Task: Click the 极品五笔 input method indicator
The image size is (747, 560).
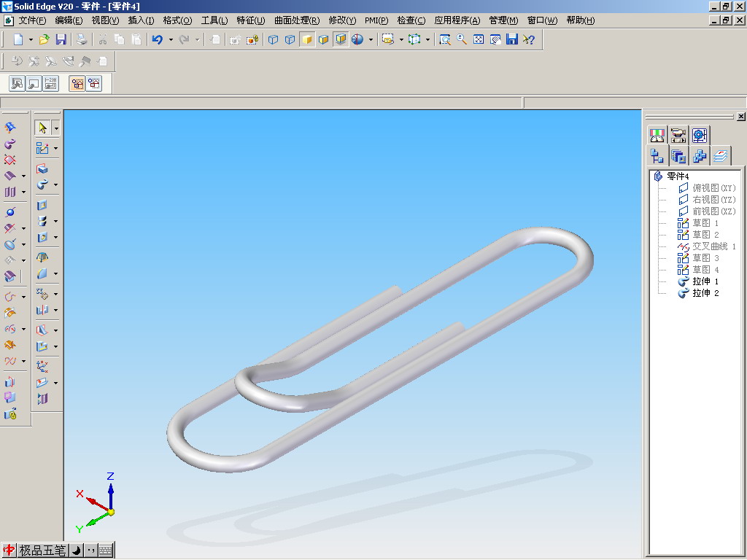Action: pyautogui.click(x=42, y=551)
